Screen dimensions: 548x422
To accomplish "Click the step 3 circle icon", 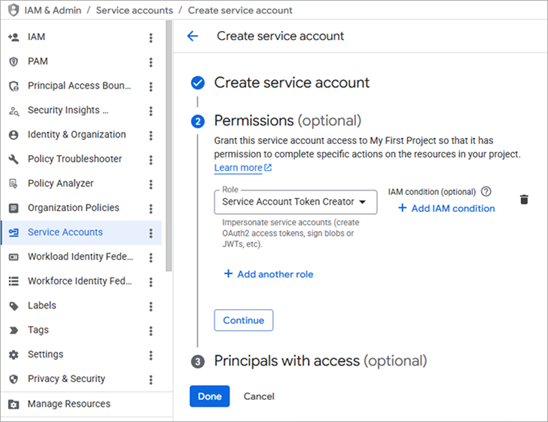I will click(x=197, y=362).
